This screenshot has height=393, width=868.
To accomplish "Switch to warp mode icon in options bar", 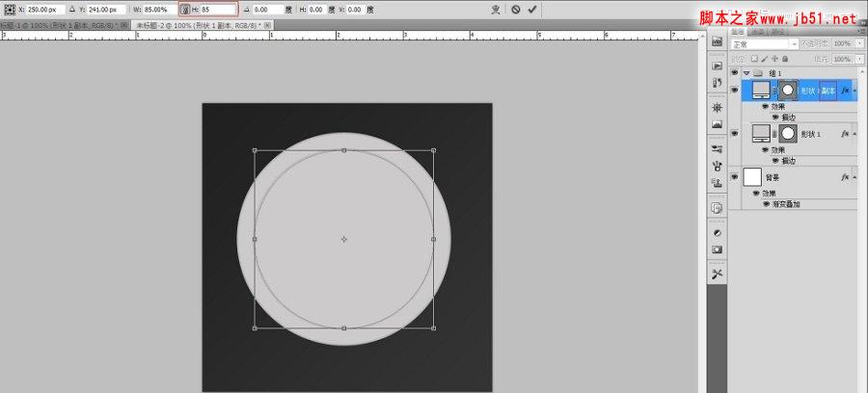I will pos(496,10).
